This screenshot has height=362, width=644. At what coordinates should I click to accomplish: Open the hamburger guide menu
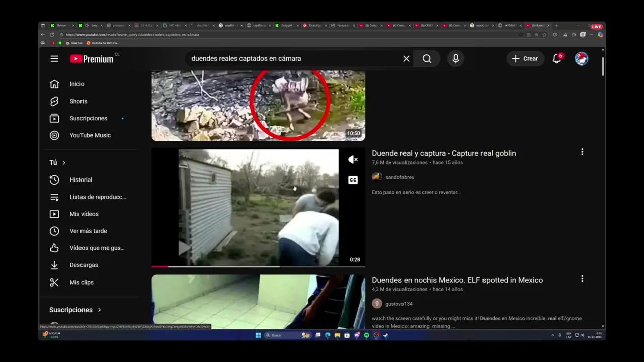54,59
